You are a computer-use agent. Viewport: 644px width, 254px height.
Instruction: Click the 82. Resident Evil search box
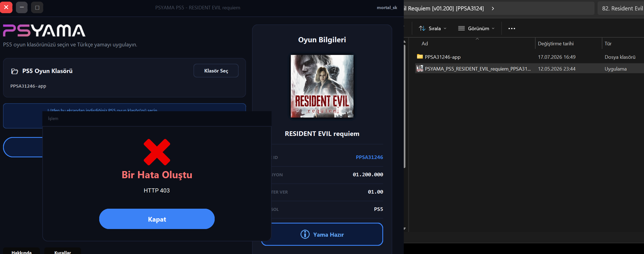coord(621,9)
